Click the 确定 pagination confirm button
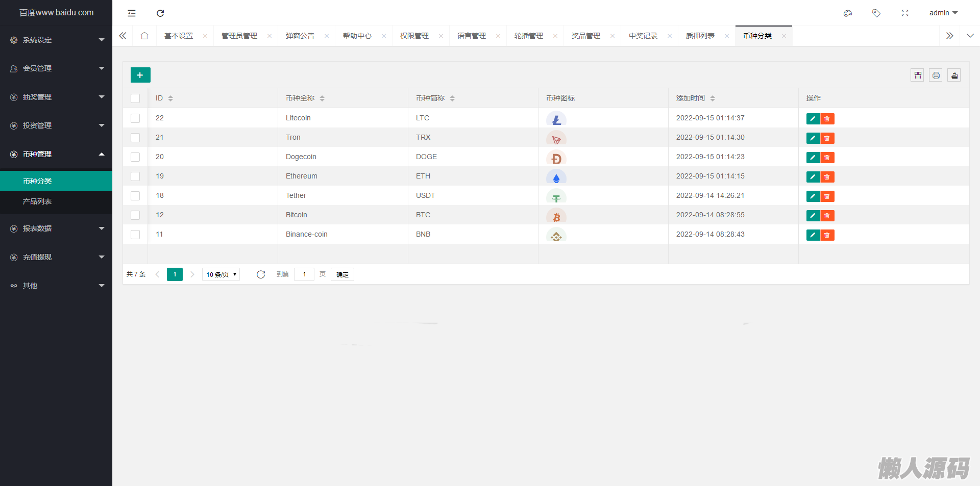Screen dimensions: 980x486 (x=342, y=274)
